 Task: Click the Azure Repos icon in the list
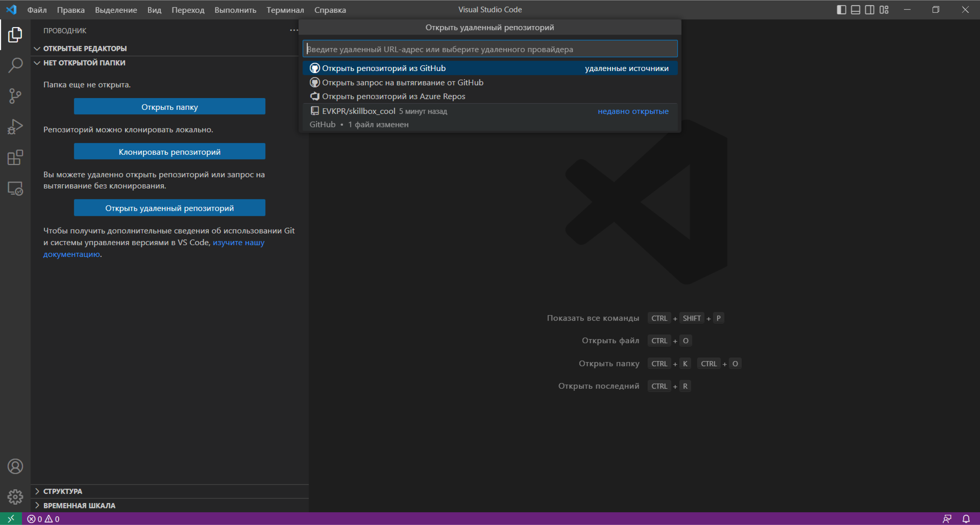click(x=315, y=96)
